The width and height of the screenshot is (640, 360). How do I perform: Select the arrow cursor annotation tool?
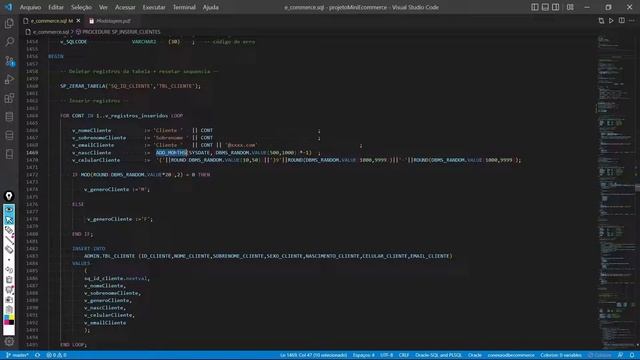click(x=9, y=220)
